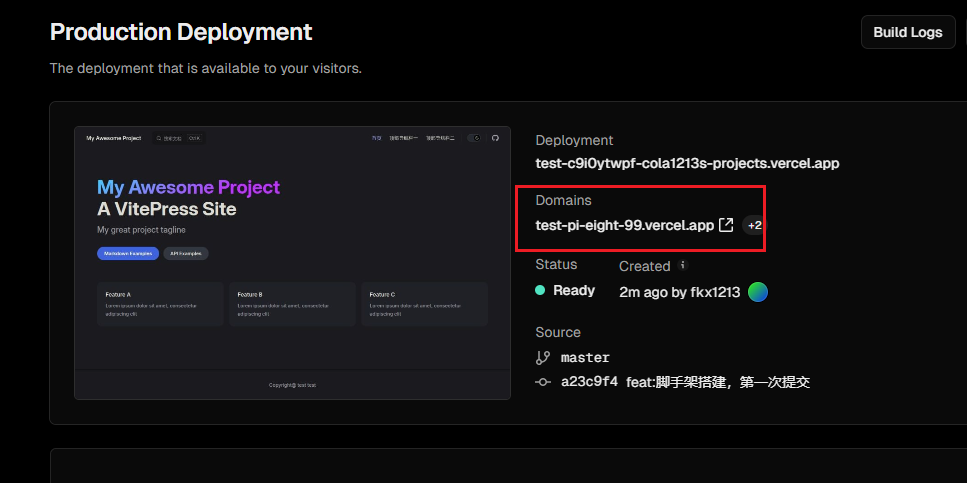Click Markdown Examples button in preview
Image resolution: width=967 pixels, height=483 pixels.
pos(128,254)
